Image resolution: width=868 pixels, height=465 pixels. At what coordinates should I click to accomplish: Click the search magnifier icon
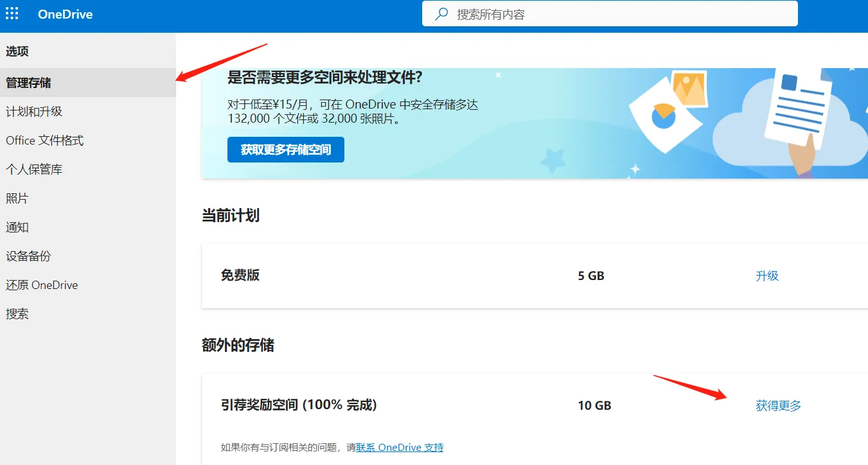tap(441, 14)
